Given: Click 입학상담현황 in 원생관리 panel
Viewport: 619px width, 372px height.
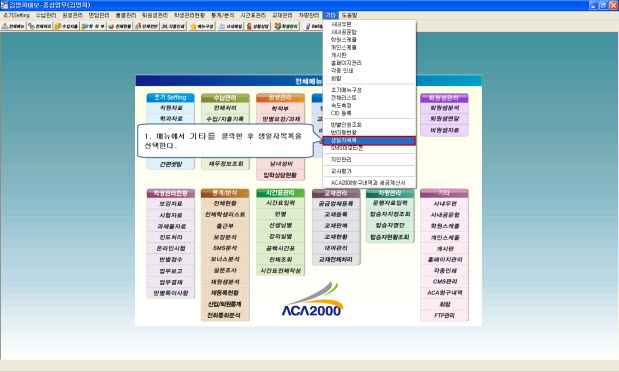Looking at the screenshot, I should 280,175.
